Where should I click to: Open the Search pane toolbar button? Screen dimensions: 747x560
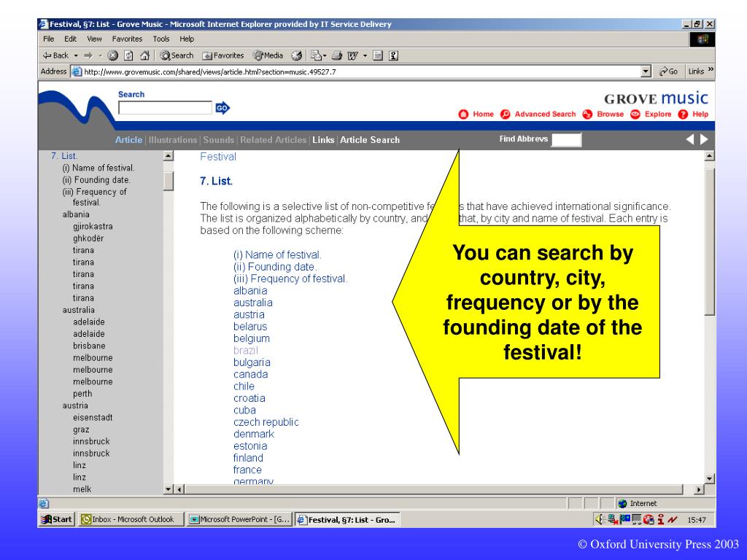pyautogui.click(x=177, y=55)
